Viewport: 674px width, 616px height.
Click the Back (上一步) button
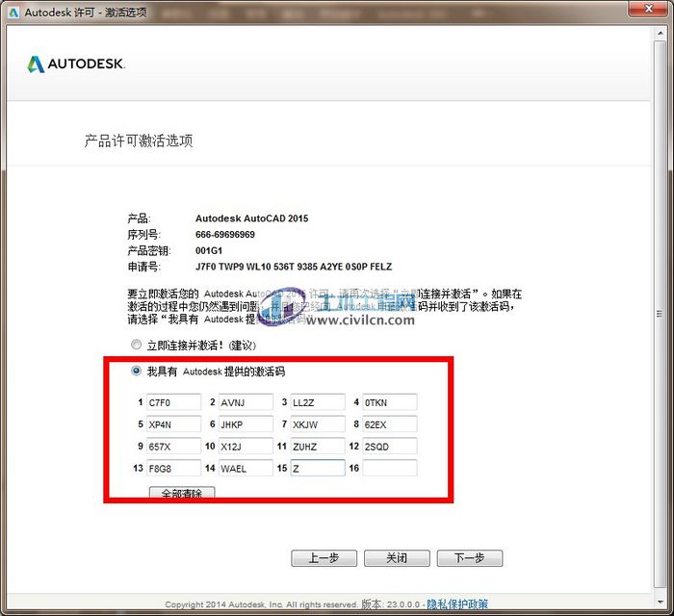324,558
